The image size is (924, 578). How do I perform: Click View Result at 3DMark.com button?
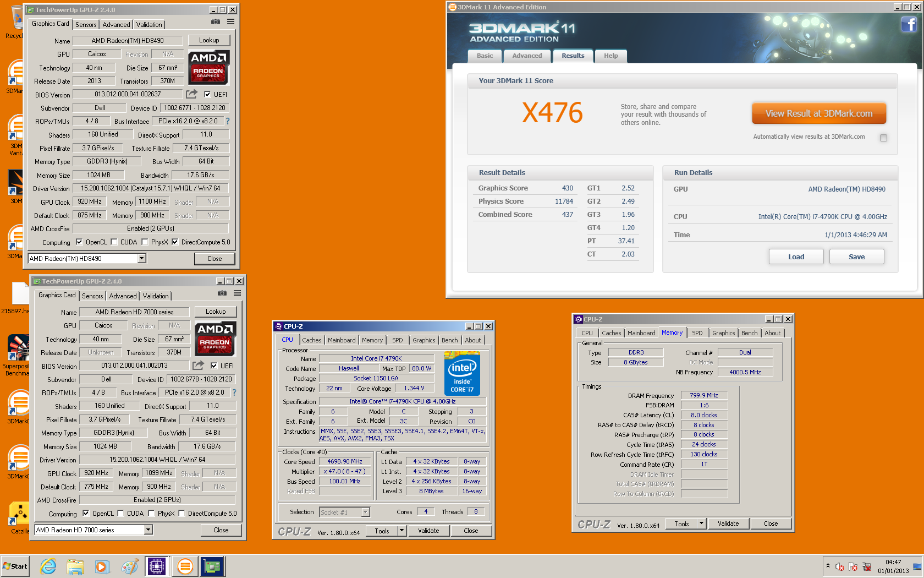pos(819,113)
